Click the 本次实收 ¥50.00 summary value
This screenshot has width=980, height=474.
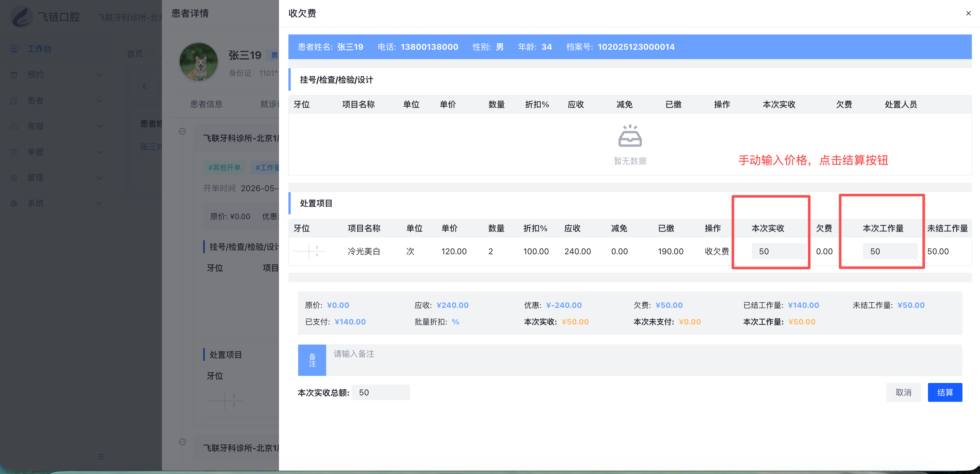point(575,322)
